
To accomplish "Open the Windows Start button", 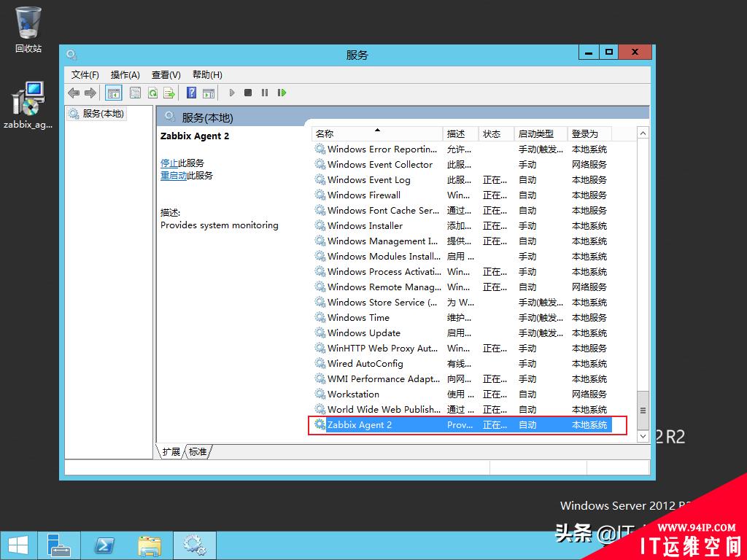I will 18,545.
